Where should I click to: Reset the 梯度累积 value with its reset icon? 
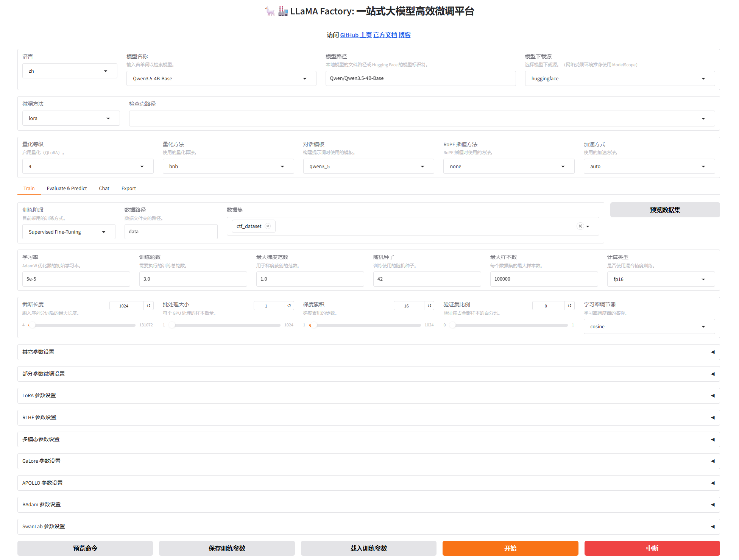point(429,306)
